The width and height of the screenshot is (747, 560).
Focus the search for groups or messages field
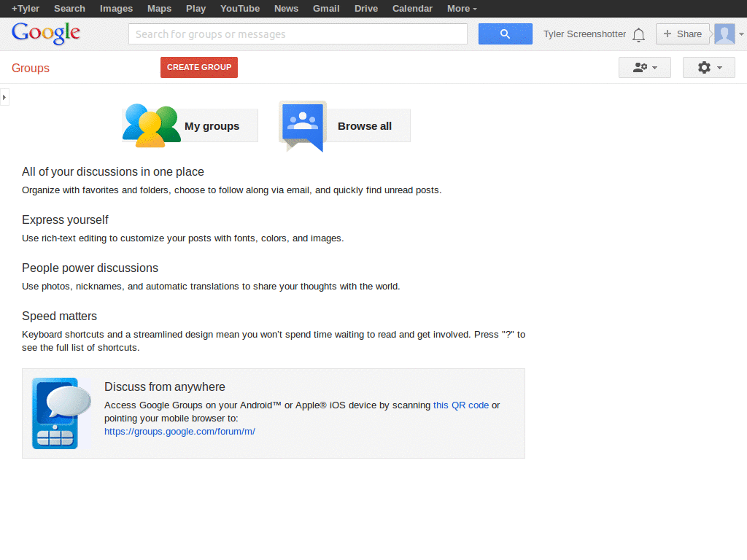(298, 34)
